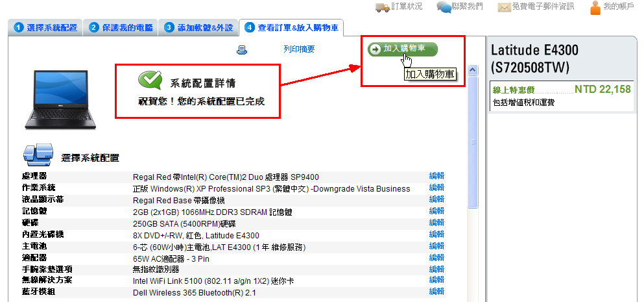Click the 處理器 row label
644x302 pixels.
34,176
